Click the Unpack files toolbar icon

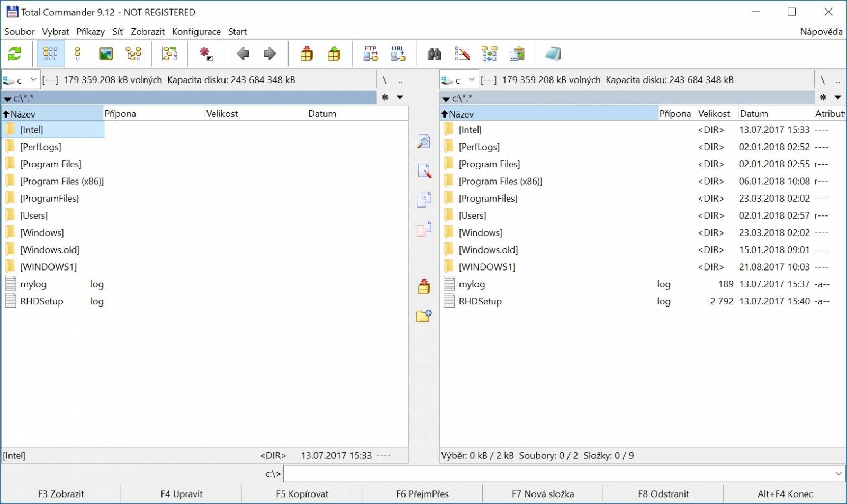click(x=334, y=53)
